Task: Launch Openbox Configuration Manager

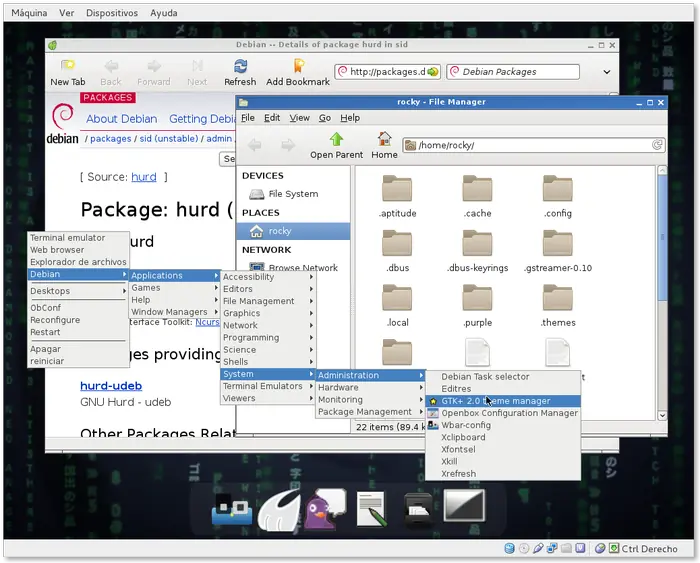Action: click(503, 413)
